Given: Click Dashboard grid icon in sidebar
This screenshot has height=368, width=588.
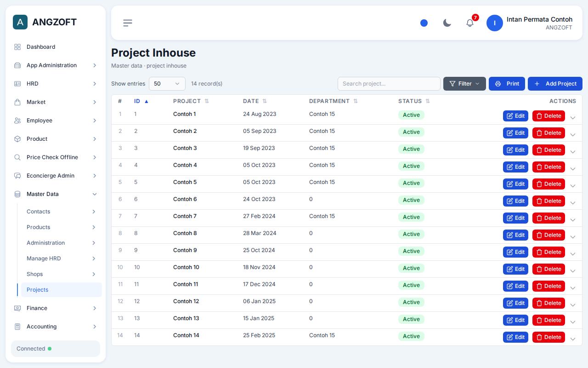Looking at the screenshot, I should coord(17,47).
